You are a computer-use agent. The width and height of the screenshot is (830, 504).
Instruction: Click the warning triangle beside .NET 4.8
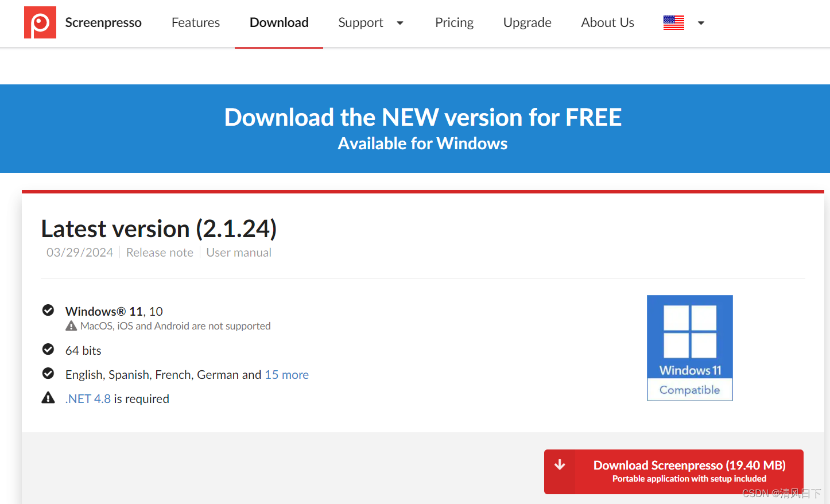point(48,398)
